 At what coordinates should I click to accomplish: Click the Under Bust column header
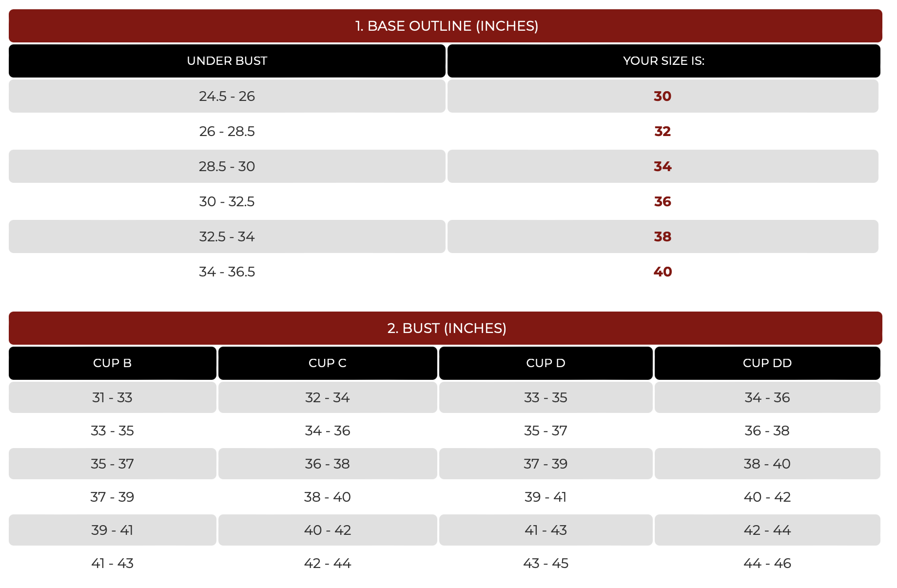[227, 61]
